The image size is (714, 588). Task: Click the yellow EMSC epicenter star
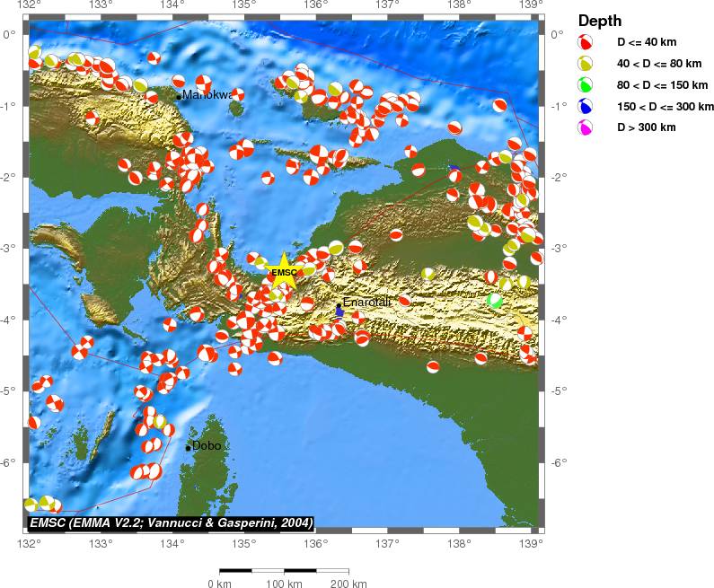pos(284,272)
